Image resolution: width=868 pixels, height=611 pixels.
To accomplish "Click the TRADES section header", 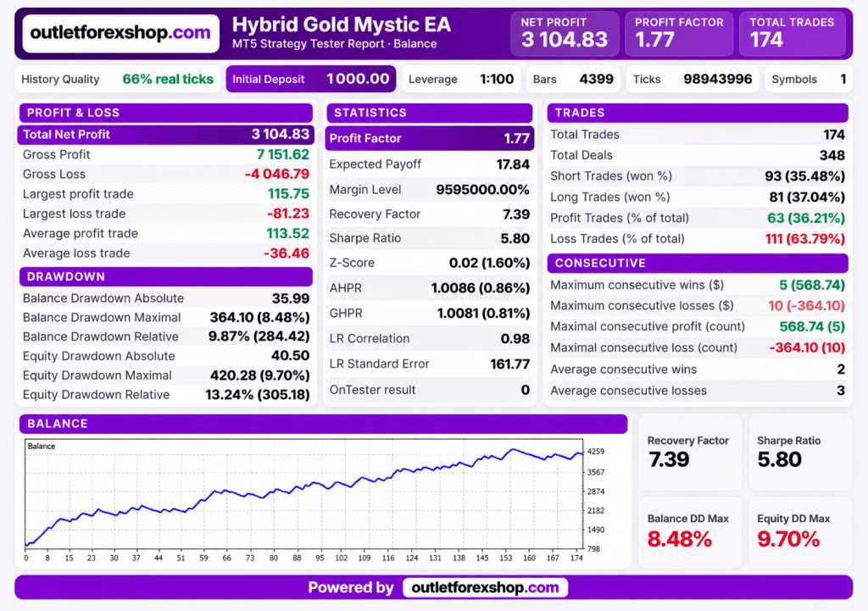I will 698,113.
